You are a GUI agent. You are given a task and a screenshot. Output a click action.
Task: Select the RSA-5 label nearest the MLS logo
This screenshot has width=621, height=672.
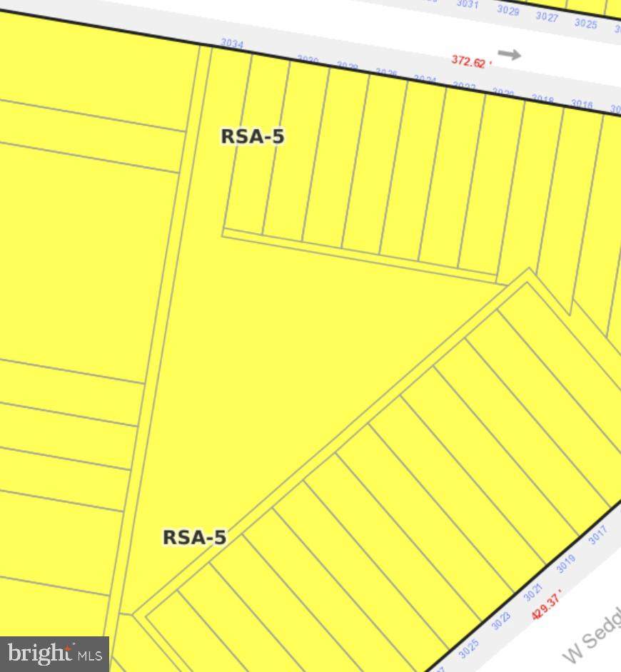coord(194,537)
